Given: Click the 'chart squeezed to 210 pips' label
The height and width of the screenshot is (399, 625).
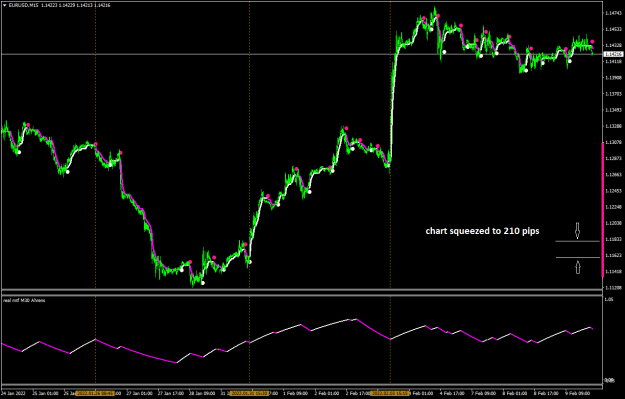Looking at the screenshot, I should tap(482, 231).
